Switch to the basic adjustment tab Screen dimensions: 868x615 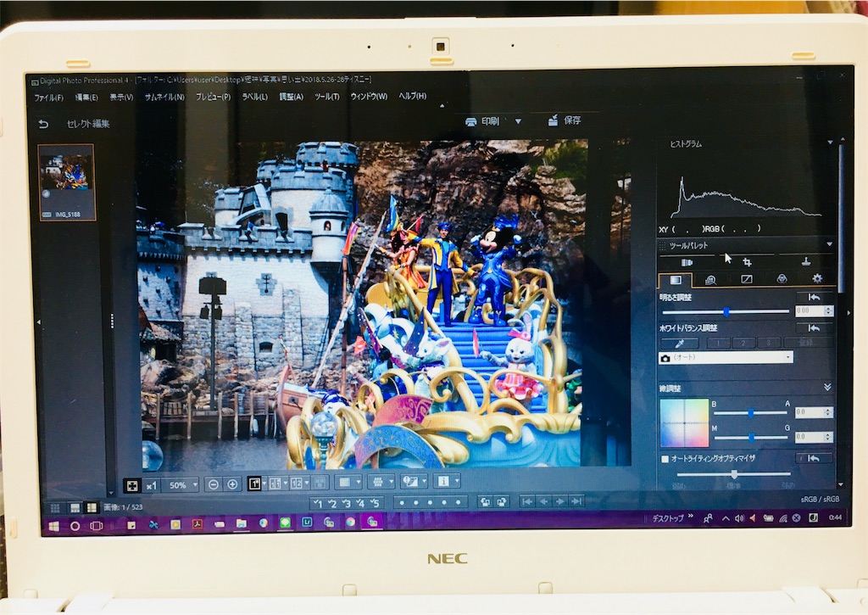pos(676,280)
